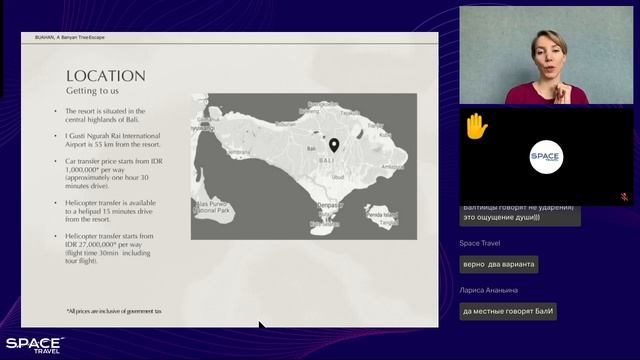640x360 pixels.
Task: Click the "Penida Island" map label
Action: click(x=382, y=215)
